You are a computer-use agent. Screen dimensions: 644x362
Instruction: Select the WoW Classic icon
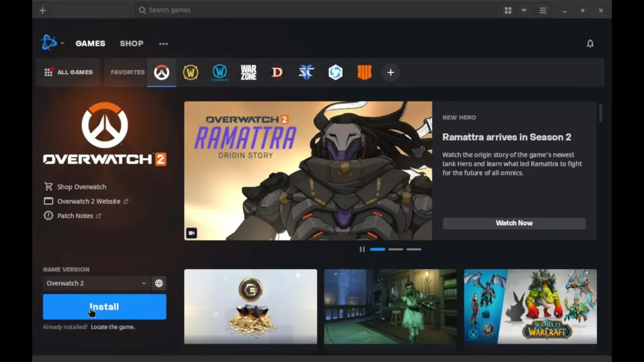pos(219,73)
